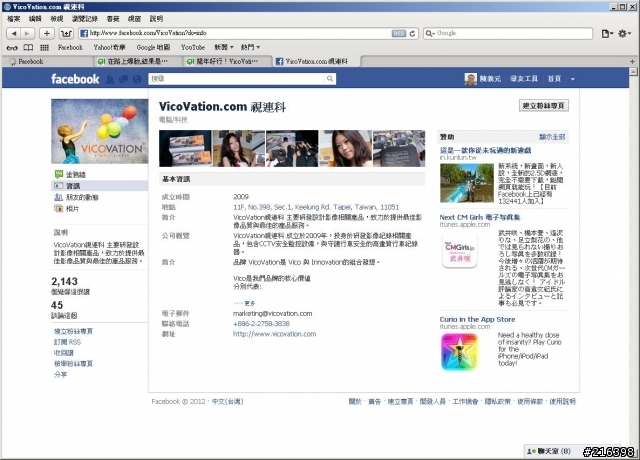
Task: Click the user profile avatar in the Facebook bar
Action: [471, 79]
